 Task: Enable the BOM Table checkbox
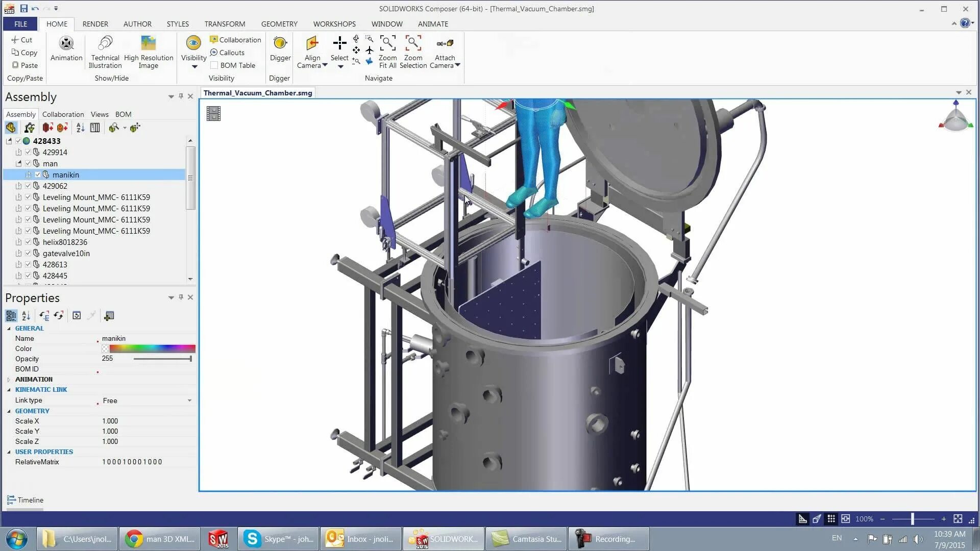214,65
